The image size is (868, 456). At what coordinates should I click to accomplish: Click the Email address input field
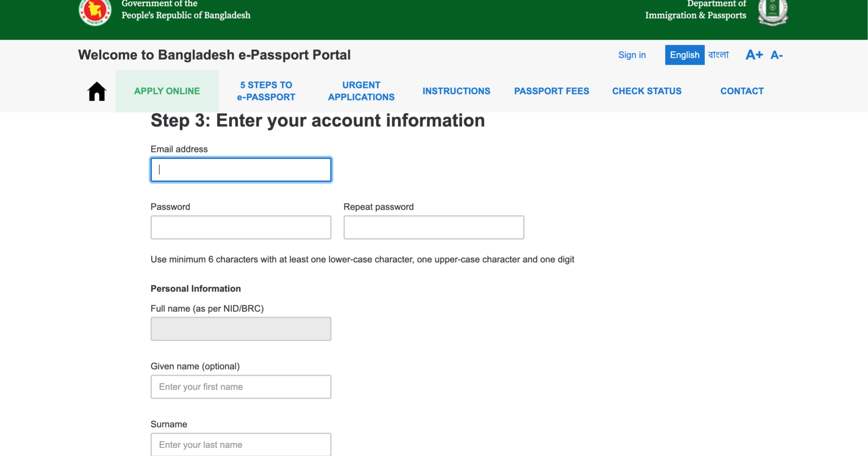[241, 169]
